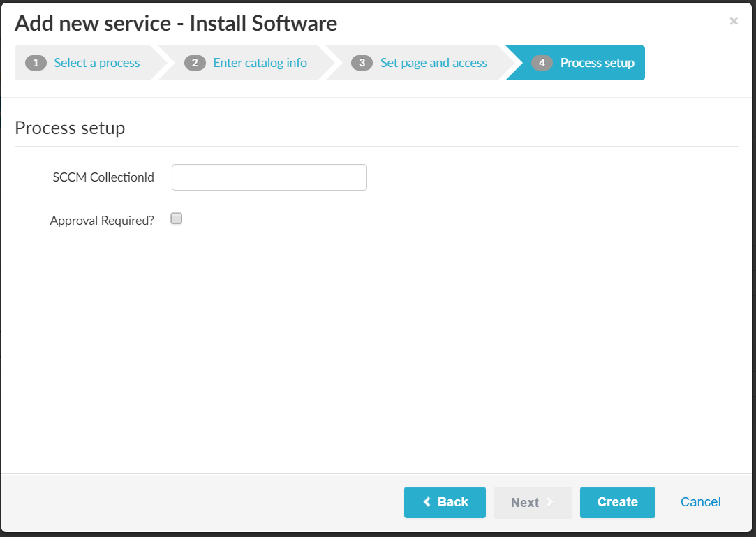This screenshot has width=756, height=537.
Task: Switch to Set page and access step
Action: click(433, 63)
